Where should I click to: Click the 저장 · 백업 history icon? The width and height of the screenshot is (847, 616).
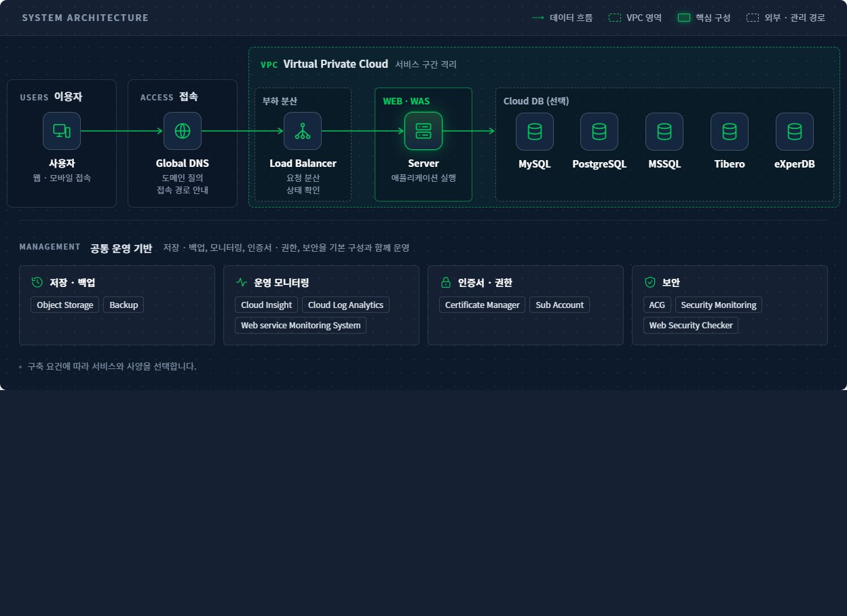pos(37,282)
